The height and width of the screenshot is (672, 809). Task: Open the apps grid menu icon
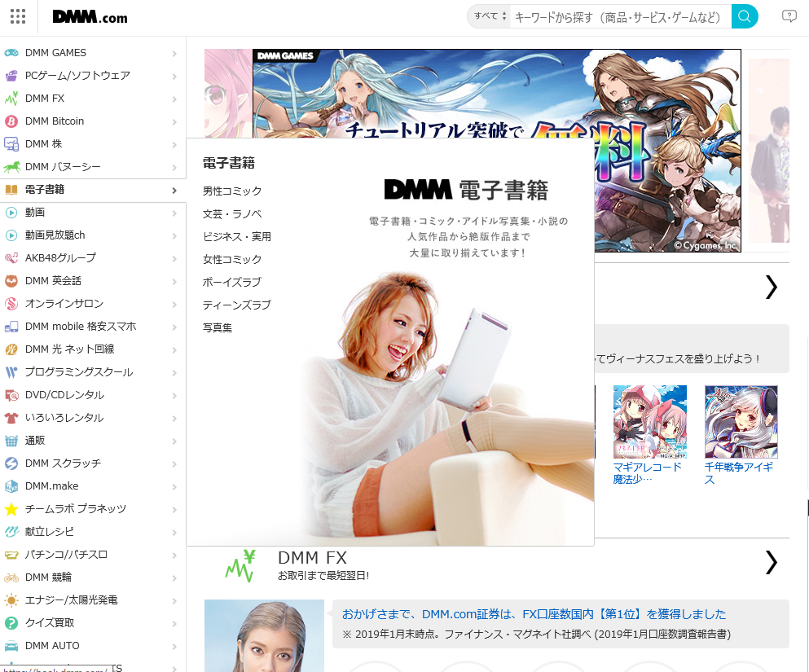(18, 16)
